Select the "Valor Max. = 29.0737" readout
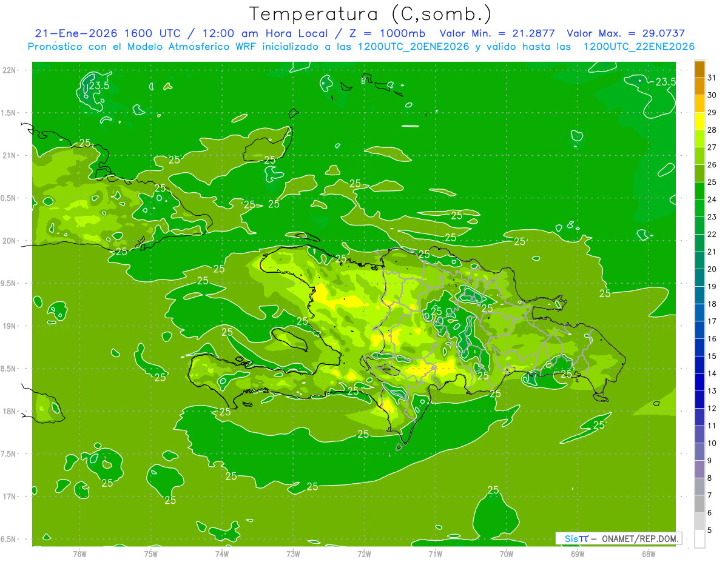Image resolution: width=728 pixels, height=562 pixels. point(625,33)
